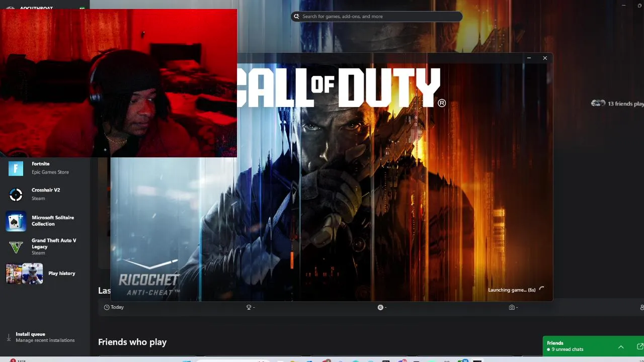Viewport: 644px width, 362px height.
Task: Click the search magnifier icon
Action: (x=296, y=17)
